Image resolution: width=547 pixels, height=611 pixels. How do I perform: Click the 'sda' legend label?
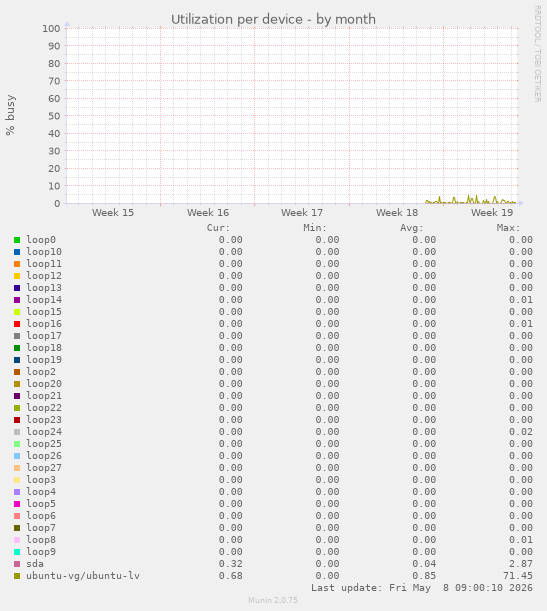click(x=35, y=564)
